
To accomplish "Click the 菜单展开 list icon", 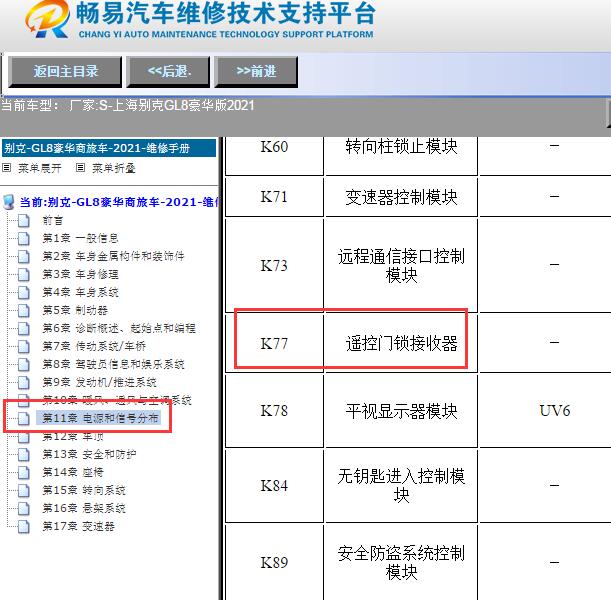I will 7,168.
